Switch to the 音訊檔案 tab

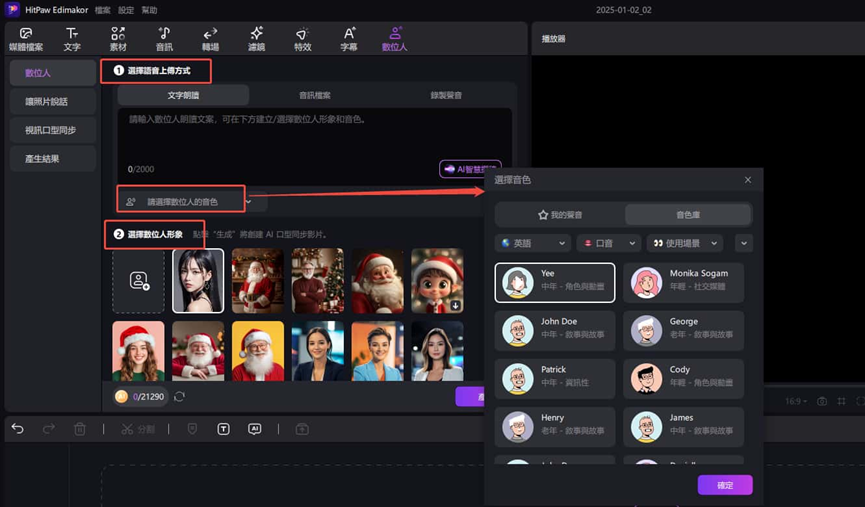point(315,95)
